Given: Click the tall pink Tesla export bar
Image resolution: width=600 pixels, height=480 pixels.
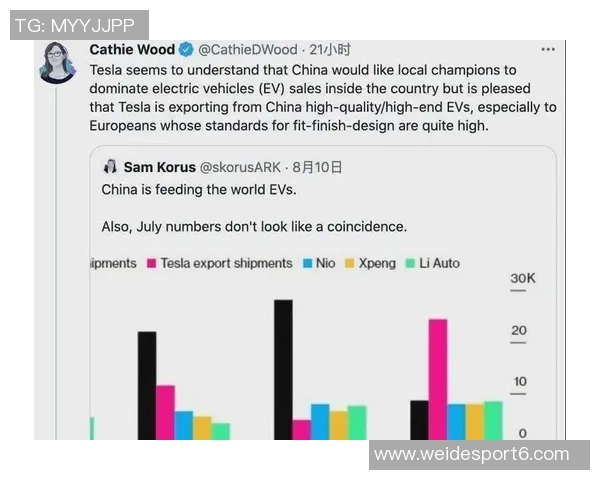Looking at the screenshot, I should point(438,378).
